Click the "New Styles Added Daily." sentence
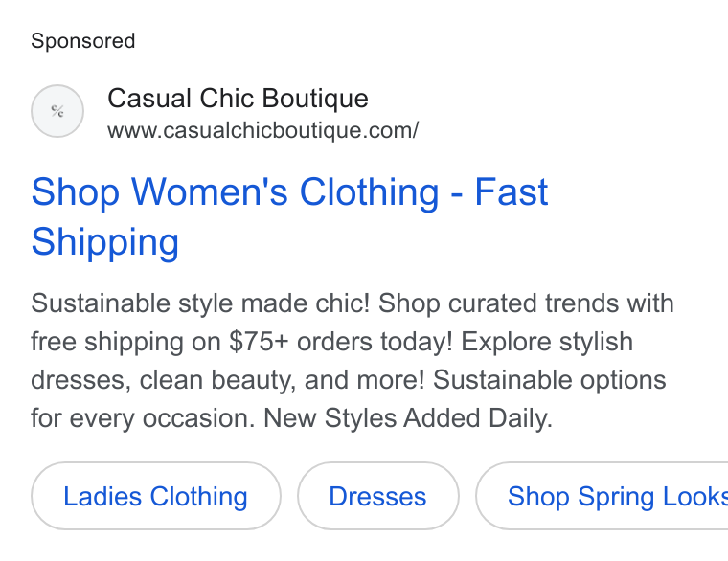This screenshot has width=728, height=561. (x=408, y=418)
